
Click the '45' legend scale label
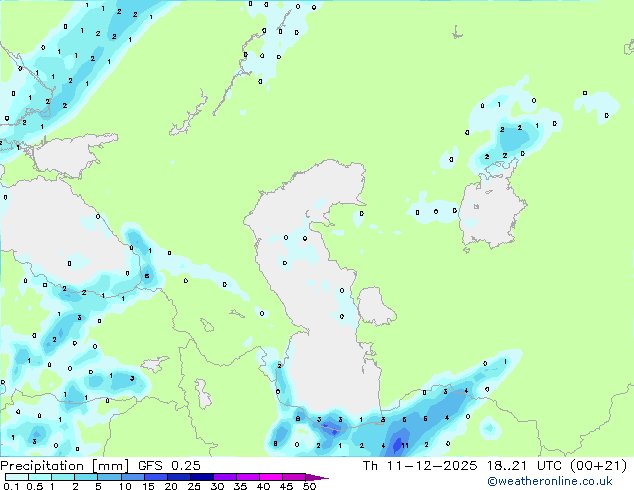tap(286, 486)
